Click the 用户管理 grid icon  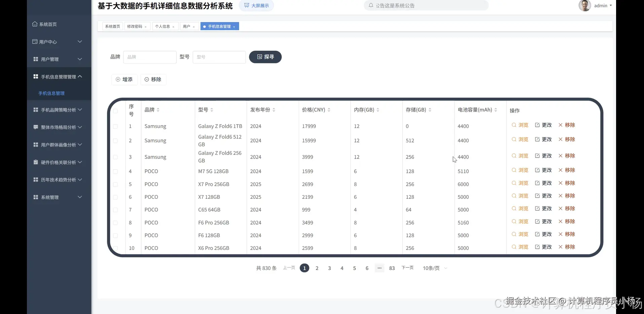click(36, 59)
